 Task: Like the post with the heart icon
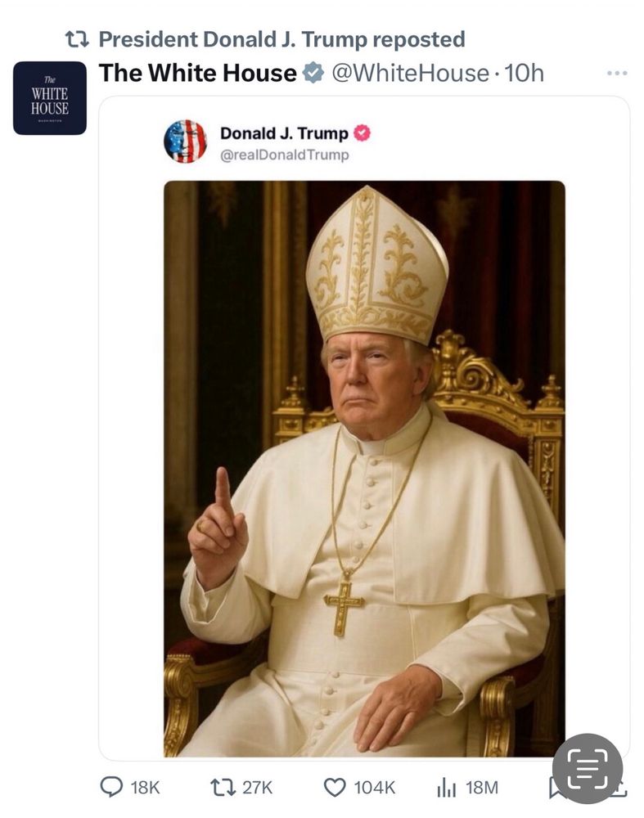coord(335,787)
